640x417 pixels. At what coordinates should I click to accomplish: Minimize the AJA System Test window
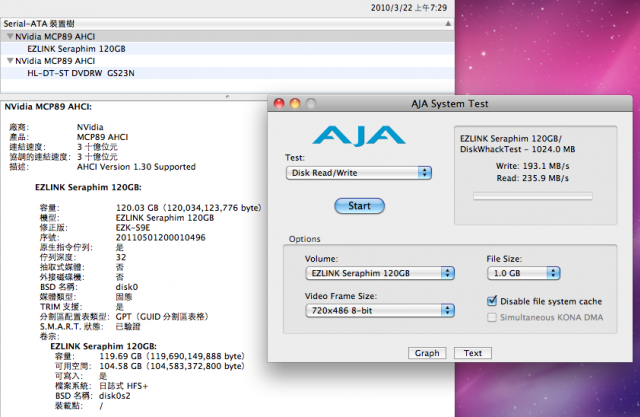295,104
